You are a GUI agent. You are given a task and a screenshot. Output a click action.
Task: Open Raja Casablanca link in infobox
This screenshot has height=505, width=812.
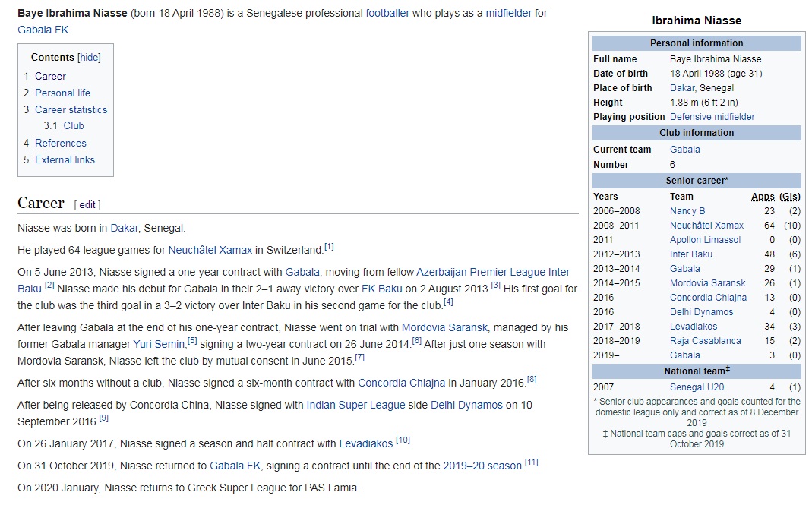(x=706, y=341)
